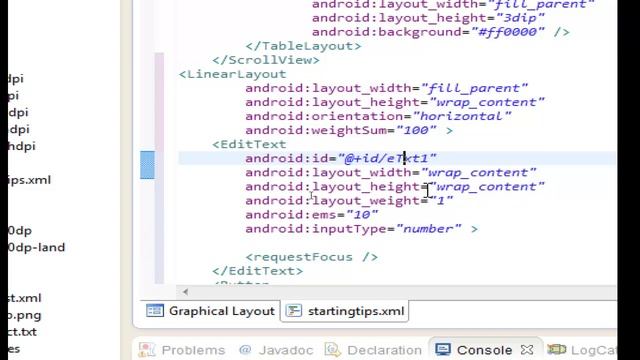Click the <EditText opening tag
Image resolution: width=640 pixels, height=360 pixels.
coord(249,144)
